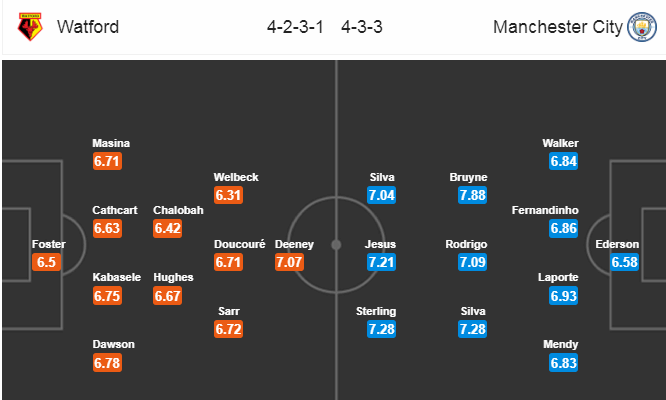Select Foster's 6.5 rating badge
666x400 pixels.
click(46, 262)
